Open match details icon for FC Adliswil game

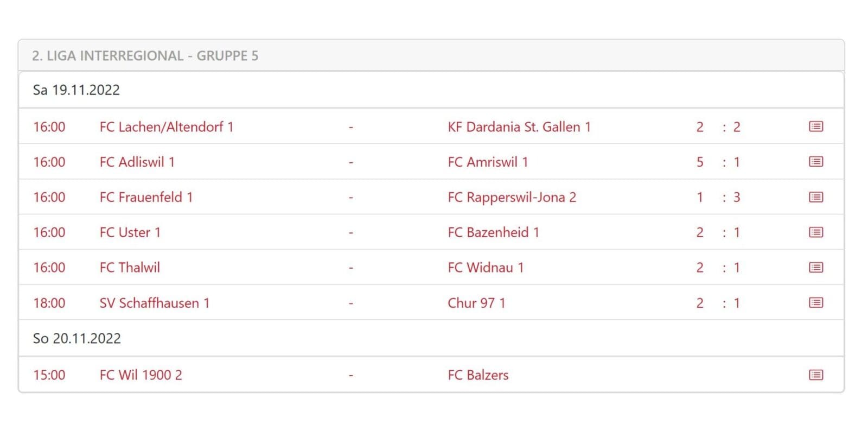click(x=816, y=162)
